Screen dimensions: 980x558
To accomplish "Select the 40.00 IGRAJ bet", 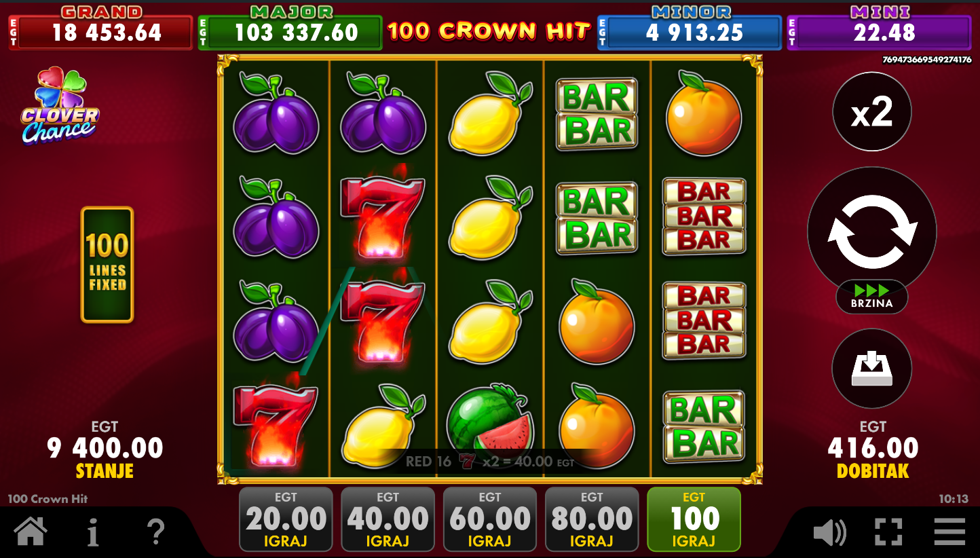I will point(388,519).
